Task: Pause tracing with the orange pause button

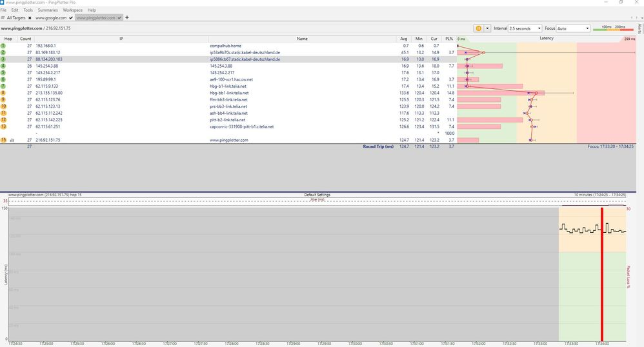Action: point(478,28)
